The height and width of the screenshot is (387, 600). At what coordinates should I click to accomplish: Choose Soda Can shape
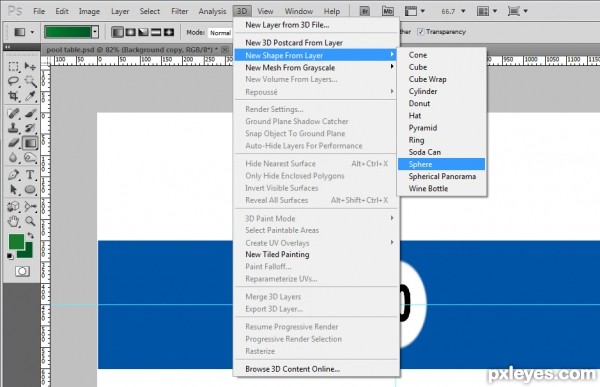point(442,152)
